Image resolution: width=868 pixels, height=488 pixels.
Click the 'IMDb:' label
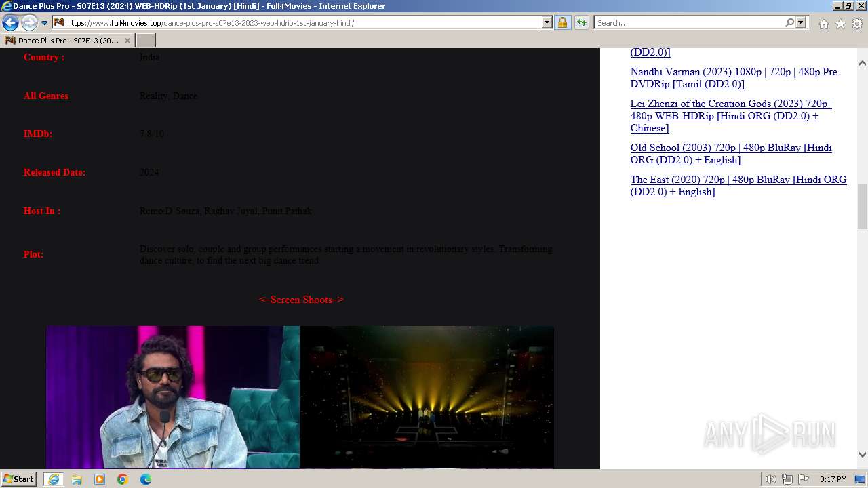(x=38, y=134)
